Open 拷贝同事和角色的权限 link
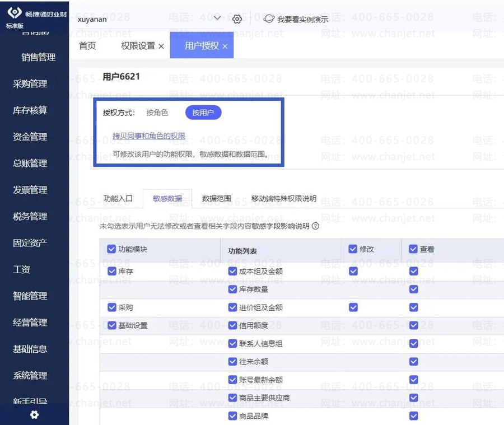Image resolution: width=504 pixels, height=425 pixels. (149, 136)
